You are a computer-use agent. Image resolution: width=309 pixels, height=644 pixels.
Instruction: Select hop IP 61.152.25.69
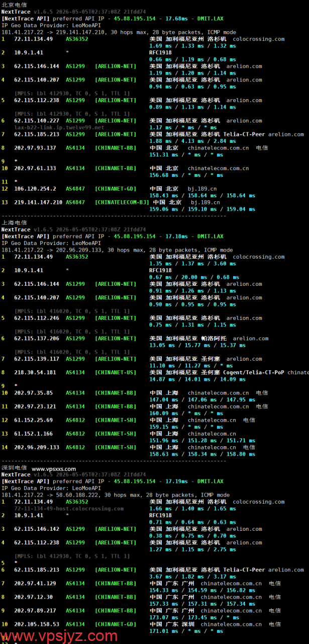coord(33,420)
